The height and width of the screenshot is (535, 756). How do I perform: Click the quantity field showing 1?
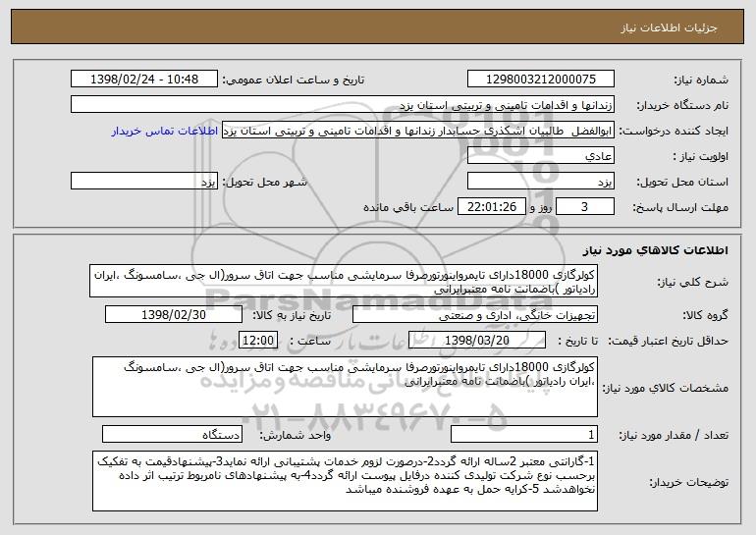pyautogui.click(x=524, y=435)
